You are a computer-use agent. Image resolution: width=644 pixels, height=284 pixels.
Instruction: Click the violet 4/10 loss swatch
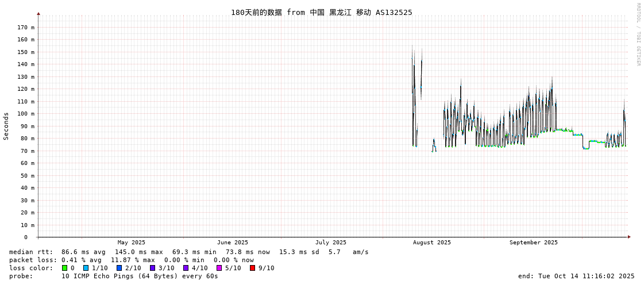tap(186, 268)
